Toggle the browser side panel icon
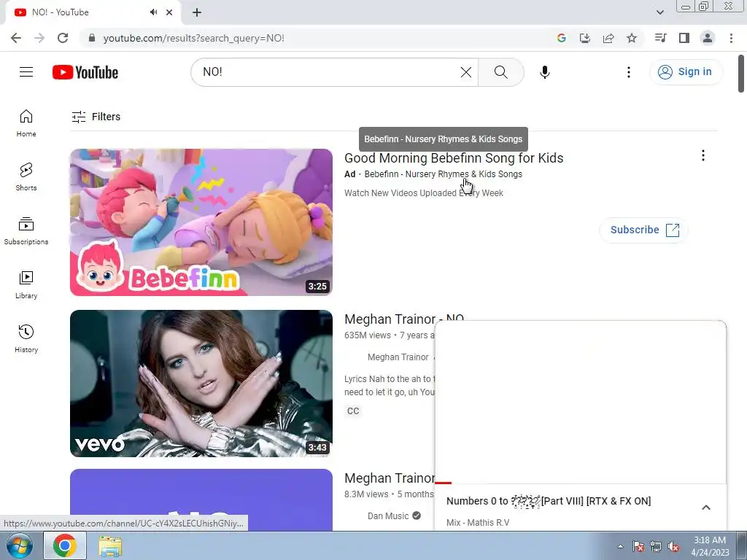Viewport: 747px width, 560px height. tap(684, 38)
